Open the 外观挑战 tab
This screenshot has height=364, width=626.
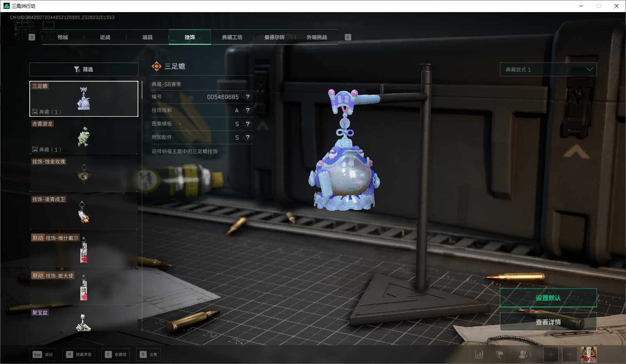click(317, 37)
